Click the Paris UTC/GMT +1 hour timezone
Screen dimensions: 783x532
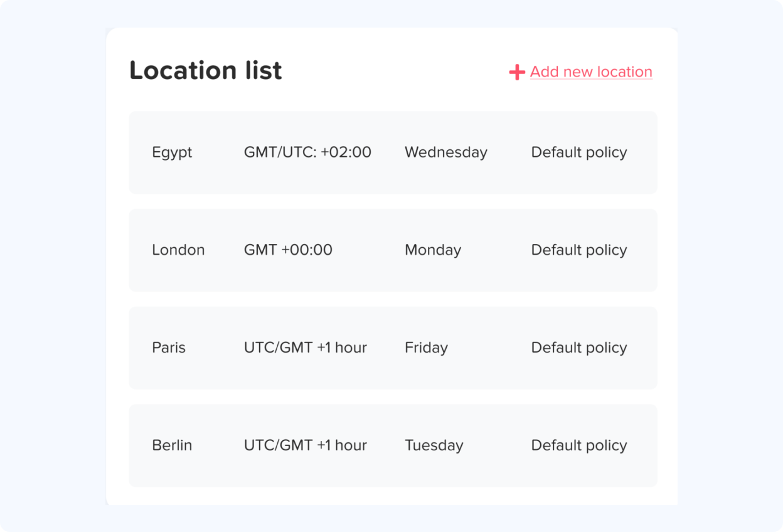pos(305,348)
